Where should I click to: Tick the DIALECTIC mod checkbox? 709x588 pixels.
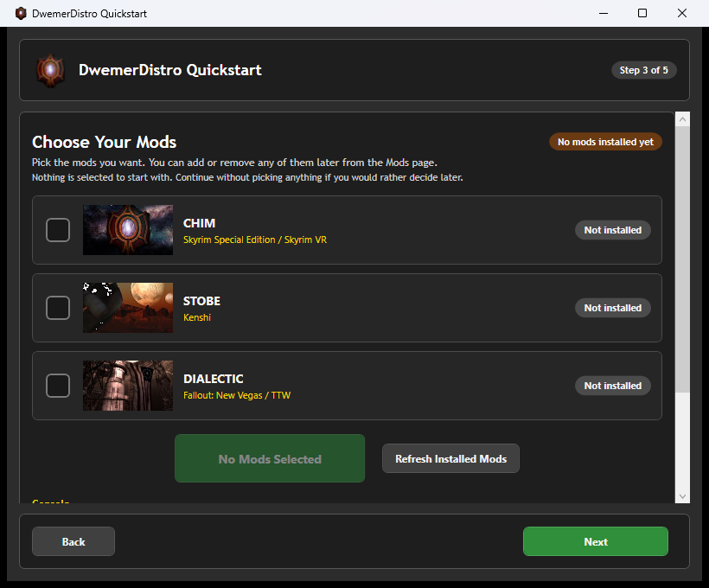pos(58,386)
